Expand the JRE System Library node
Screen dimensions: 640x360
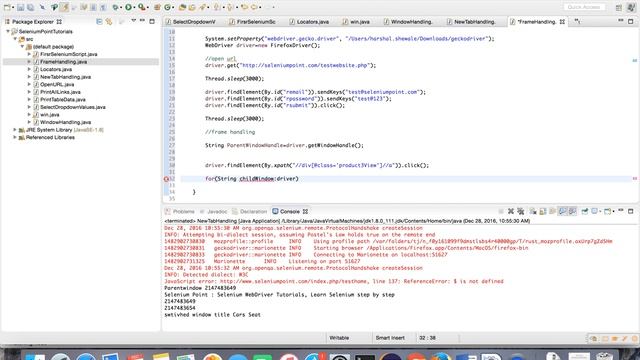15,129
